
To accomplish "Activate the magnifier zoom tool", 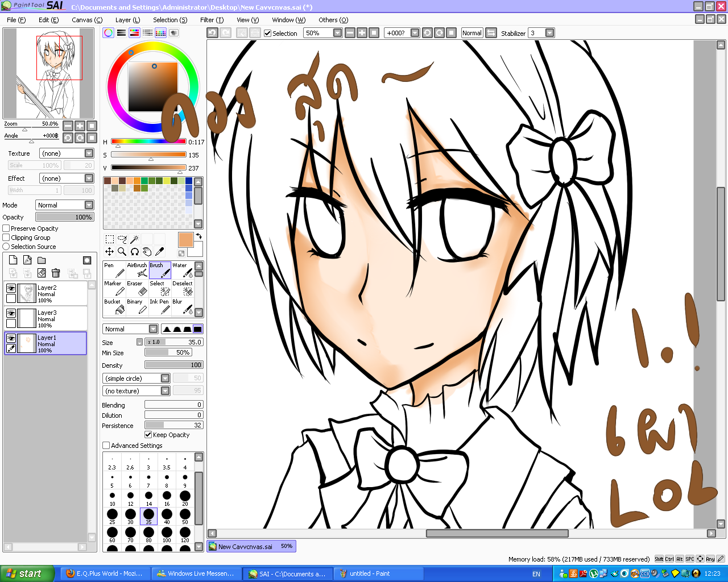I will tap(122, 251).
